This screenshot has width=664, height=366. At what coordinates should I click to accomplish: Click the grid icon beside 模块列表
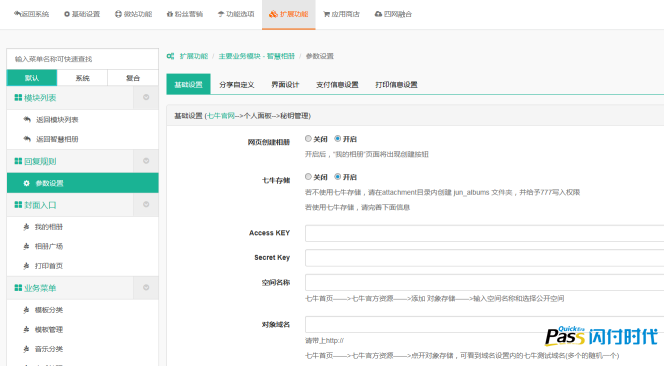click(x=18, y=97)
